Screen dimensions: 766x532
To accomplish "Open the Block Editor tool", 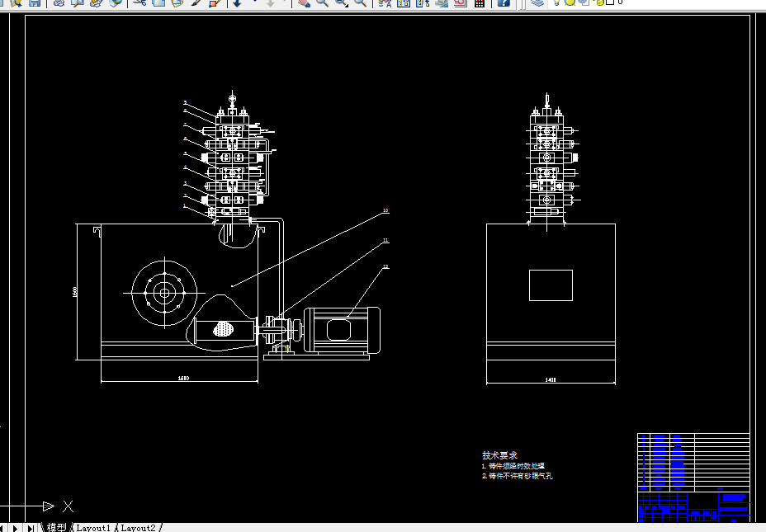I will coord(215,2).
